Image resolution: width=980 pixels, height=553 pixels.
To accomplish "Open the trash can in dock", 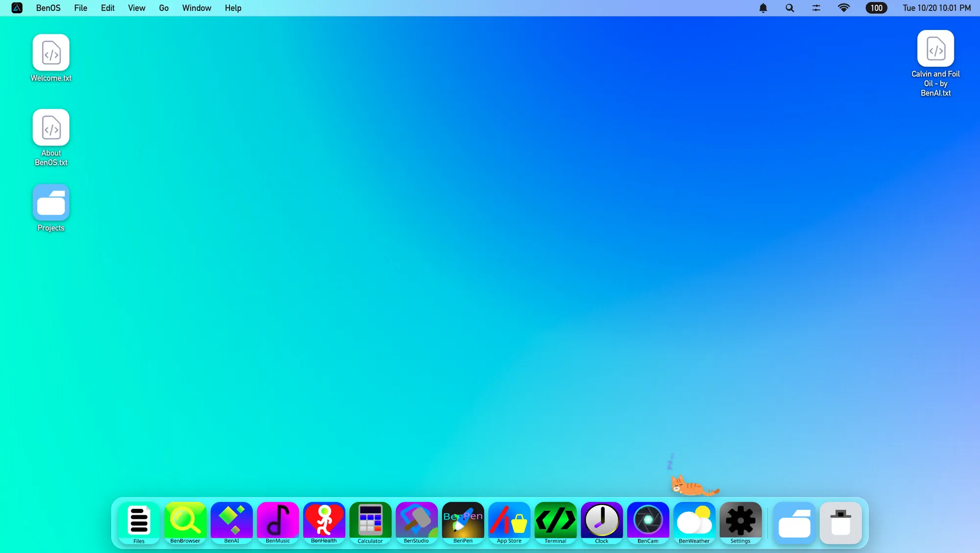I will pos(841,523).
